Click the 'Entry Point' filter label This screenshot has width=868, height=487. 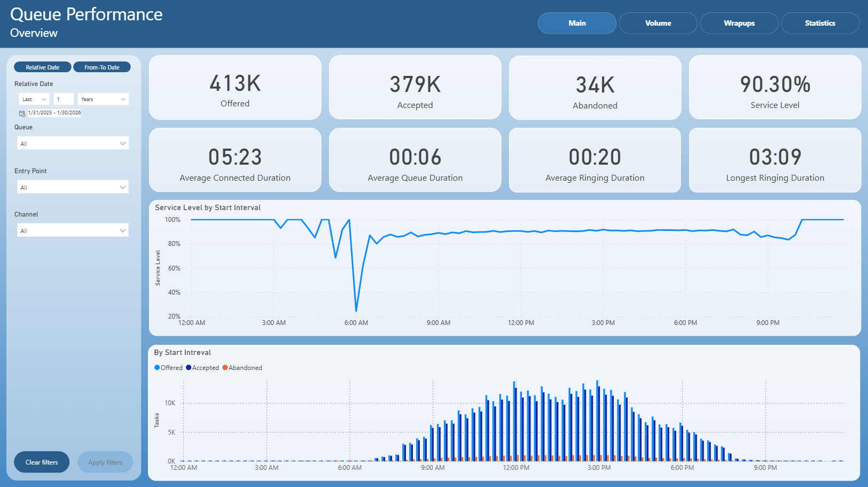point(30,171)
